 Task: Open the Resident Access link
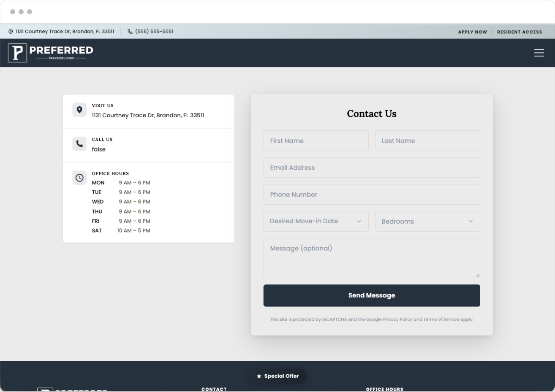coord(520,32)
